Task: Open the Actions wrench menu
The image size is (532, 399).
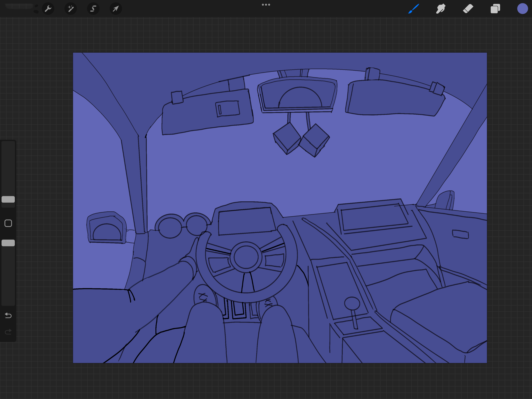Action: 48,9
